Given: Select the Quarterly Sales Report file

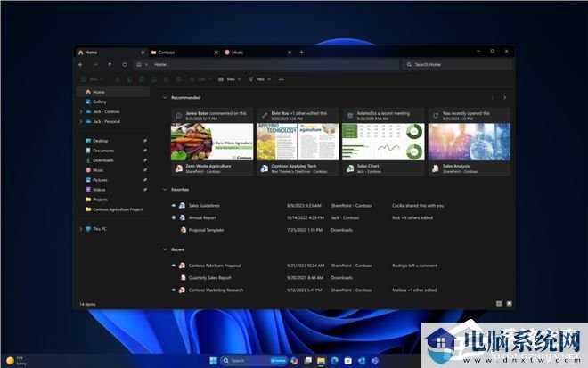Looking at the screenshot, I should point(210,278).
